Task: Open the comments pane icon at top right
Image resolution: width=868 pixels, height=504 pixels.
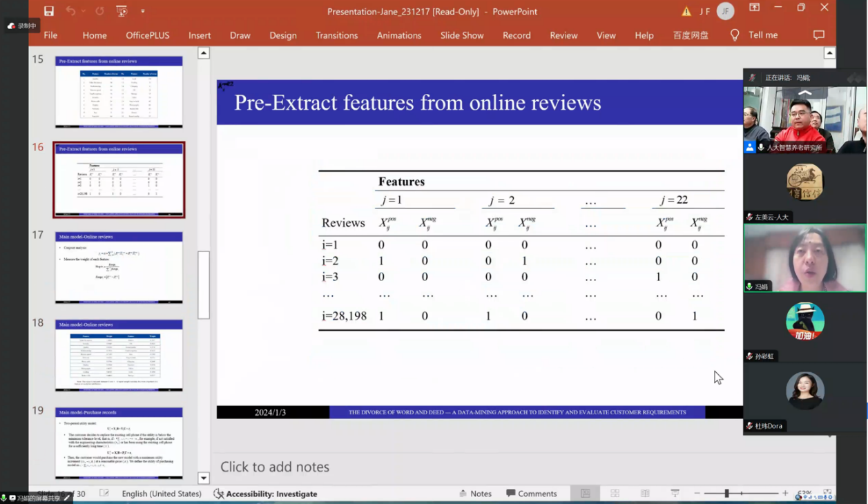Action: point(818,35)
